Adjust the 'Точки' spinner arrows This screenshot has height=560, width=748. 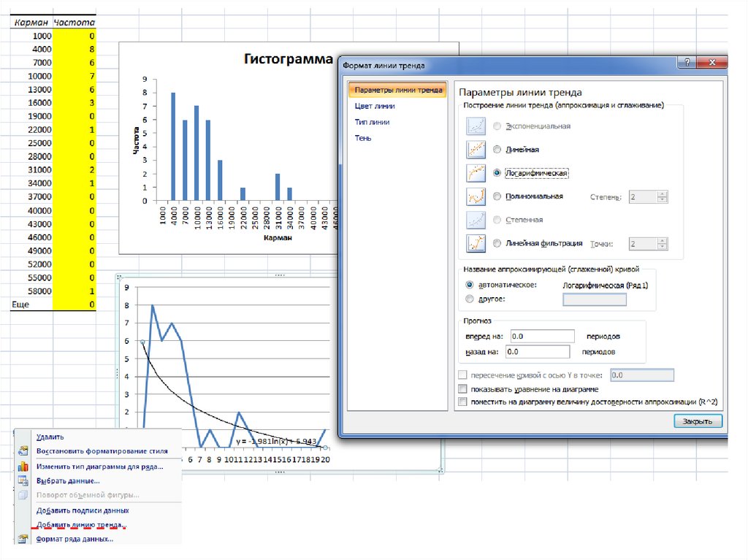[663, 244]
